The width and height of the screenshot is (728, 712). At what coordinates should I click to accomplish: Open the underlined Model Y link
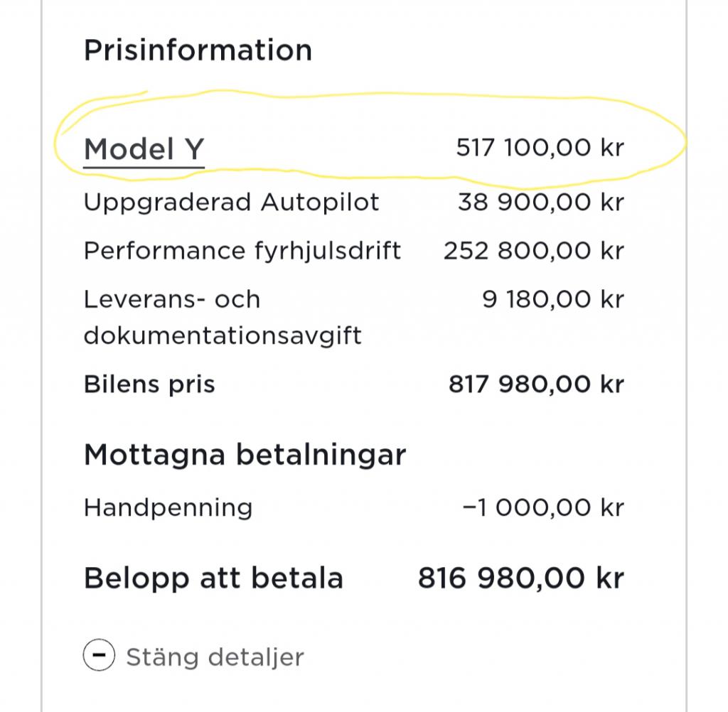(144, 149)
